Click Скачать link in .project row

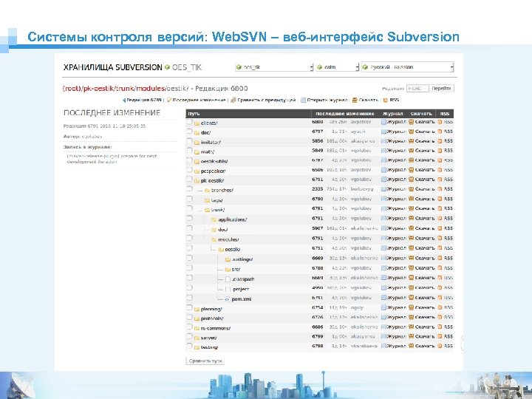point(425,287)
